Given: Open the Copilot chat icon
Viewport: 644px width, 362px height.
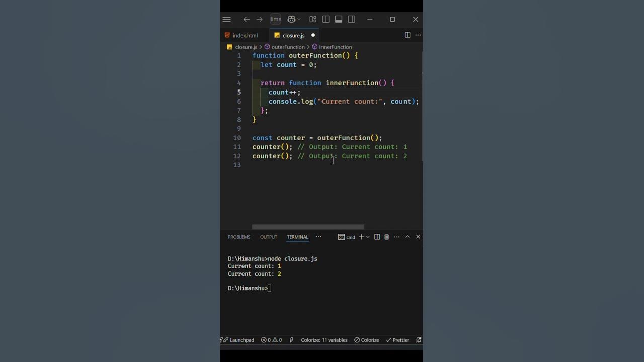Looking at the screenshot, I should click(291, 19).
